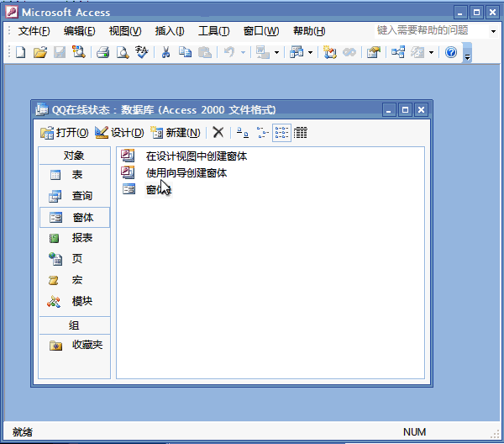
Task: Open the 窗口(W) menu
Action: tap(261, 31)
